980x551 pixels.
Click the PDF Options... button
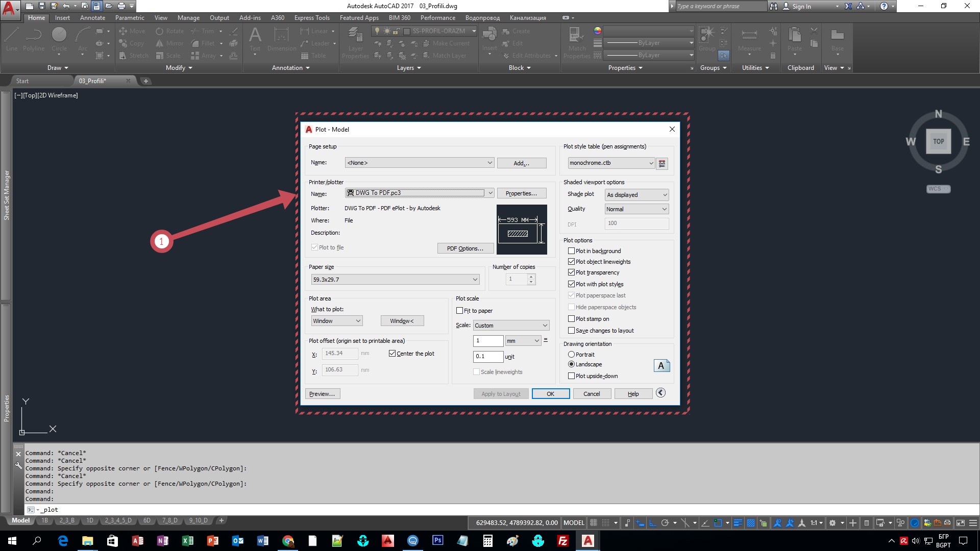[x=465, y=248]
